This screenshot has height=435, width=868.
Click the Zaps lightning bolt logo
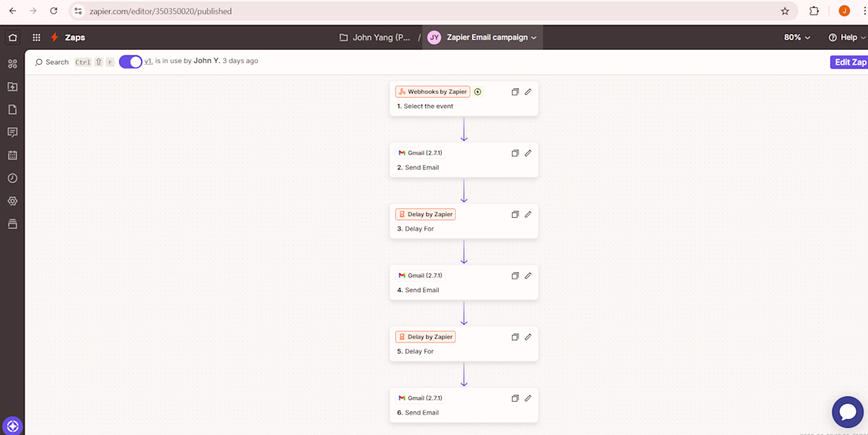(x=54, y=38)
